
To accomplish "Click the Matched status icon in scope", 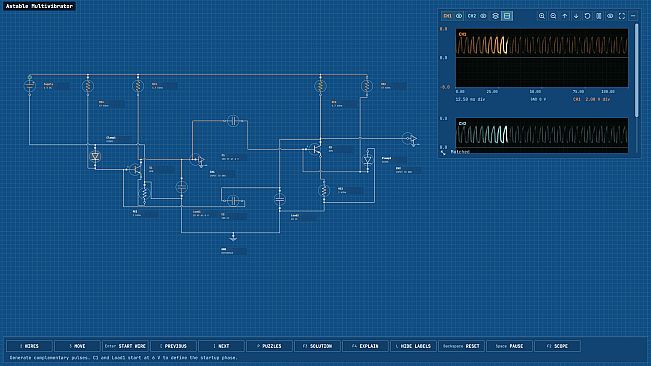I will pos(443,152).
